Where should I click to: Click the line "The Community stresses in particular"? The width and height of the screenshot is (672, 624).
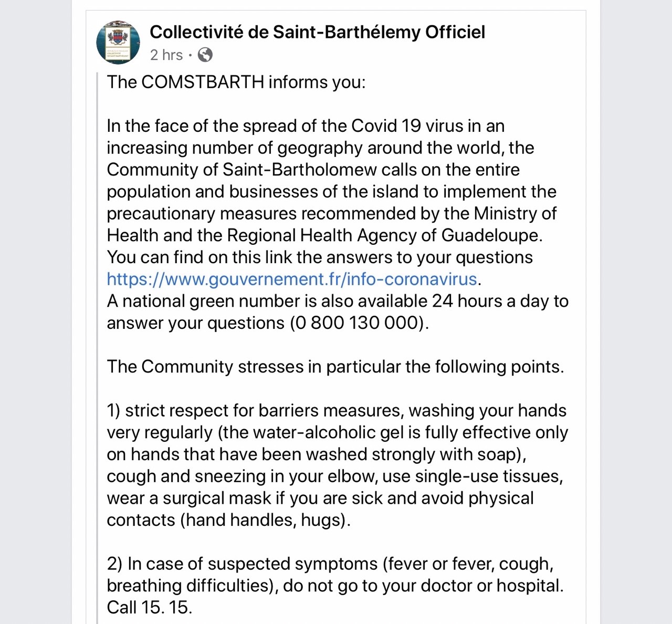[x=335, y=367]
